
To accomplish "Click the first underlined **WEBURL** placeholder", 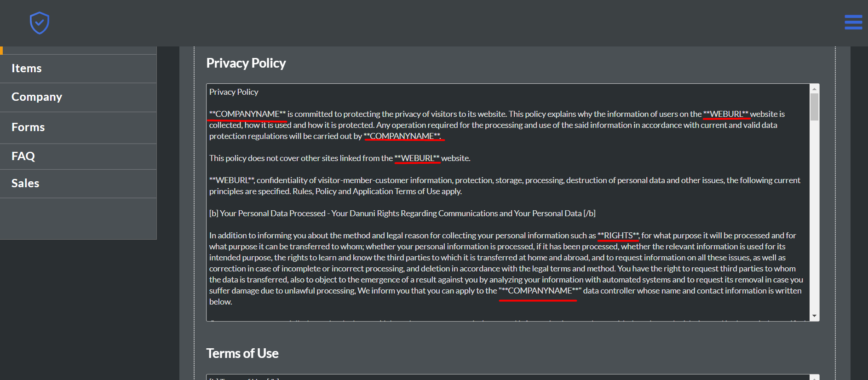I will [x=726, y=114].
